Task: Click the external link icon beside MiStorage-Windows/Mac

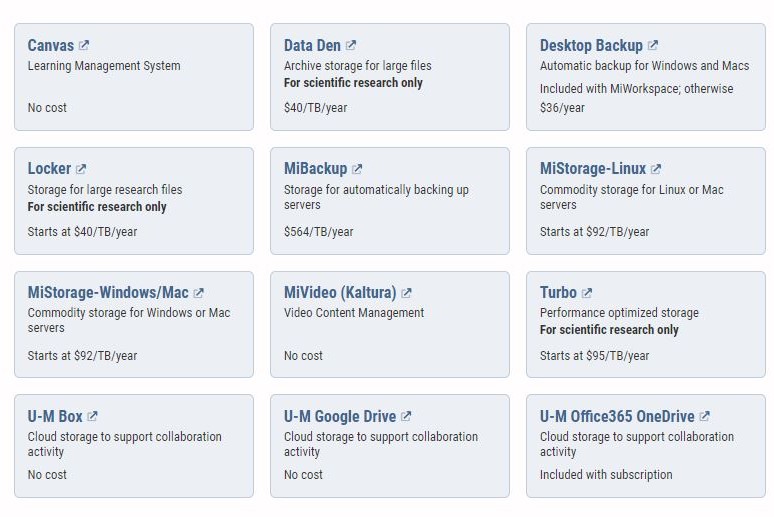Action: (x=198, y=293)
